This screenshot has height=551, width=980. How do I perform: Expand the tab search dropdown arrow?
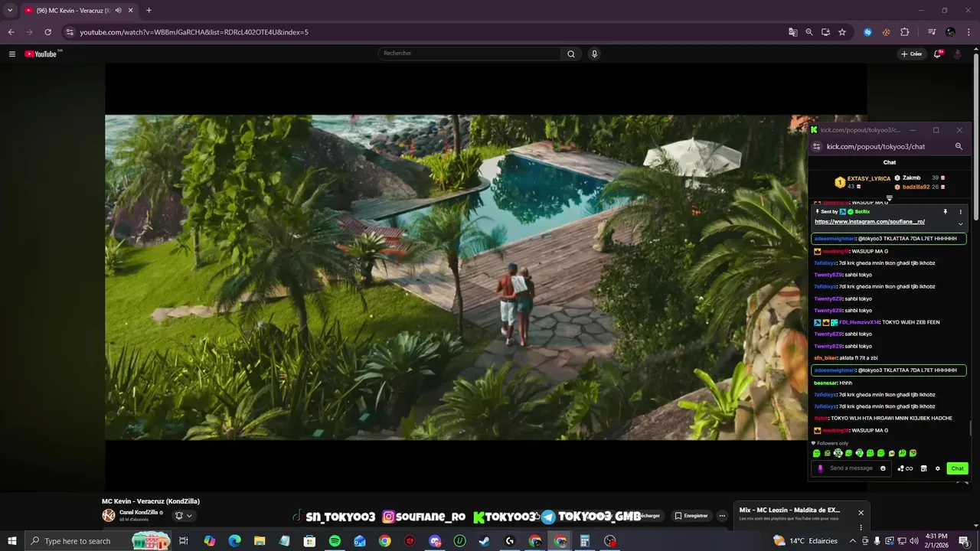point(10,11)
